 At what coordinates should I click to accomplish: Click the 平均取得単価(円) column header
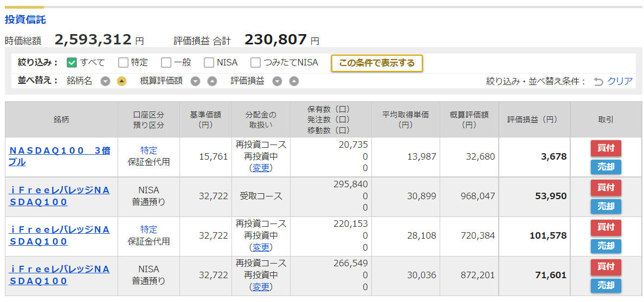(x=405, y=120)
